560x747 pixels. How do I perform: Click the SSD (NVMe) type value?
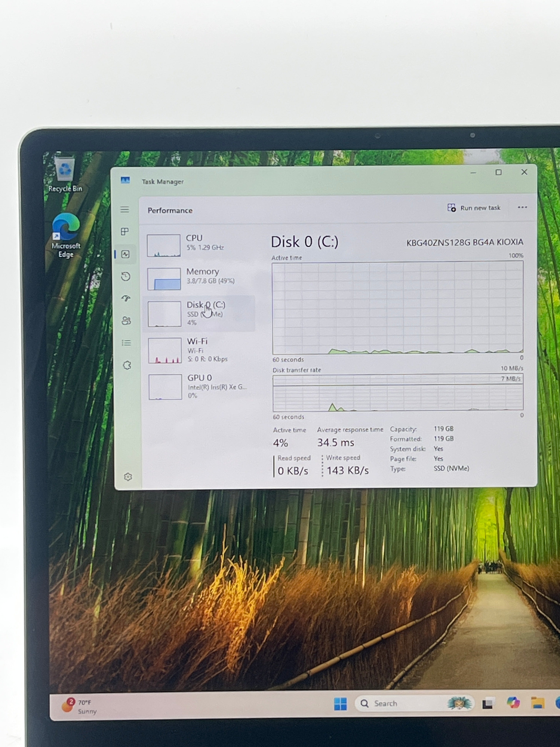tap(451, 468)
